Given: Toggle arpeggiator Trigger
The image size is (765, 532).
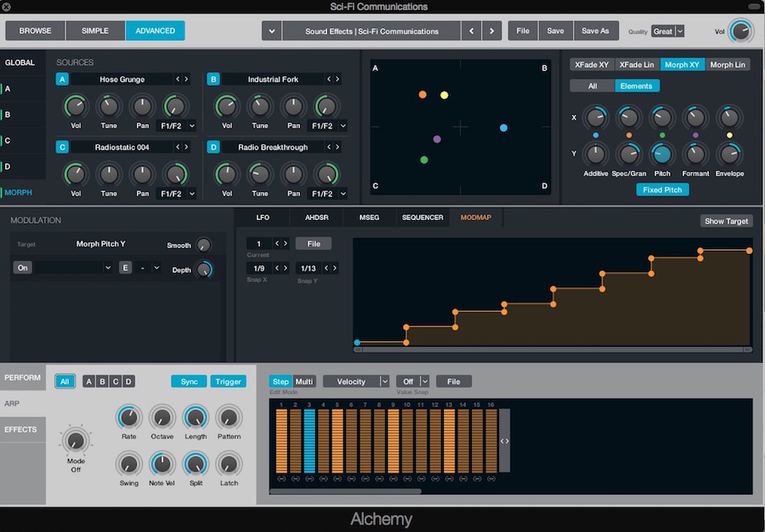Looking at the screenshot, I should (228, 382).
